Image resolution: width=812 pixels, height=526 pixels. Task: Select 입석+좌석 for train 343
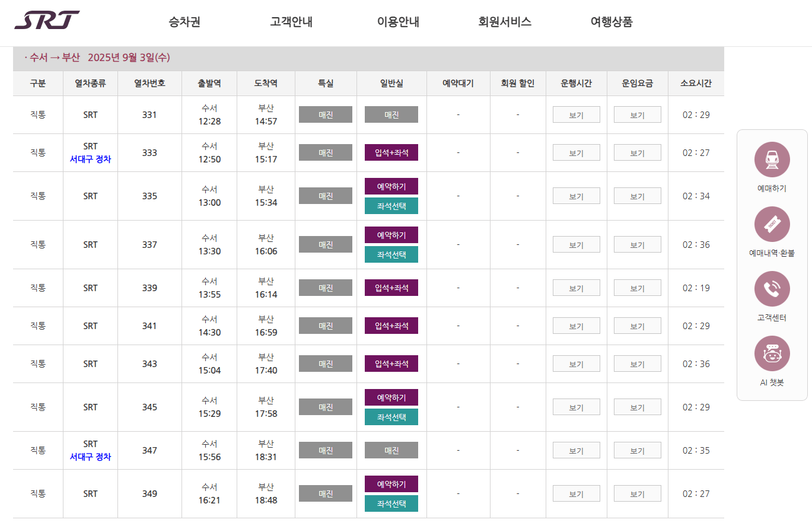point(391,364)
